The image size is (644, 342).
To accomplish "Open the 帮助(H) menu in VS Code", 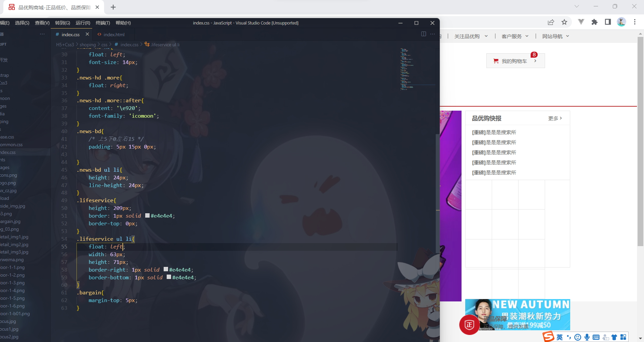I will click(123, 23).
